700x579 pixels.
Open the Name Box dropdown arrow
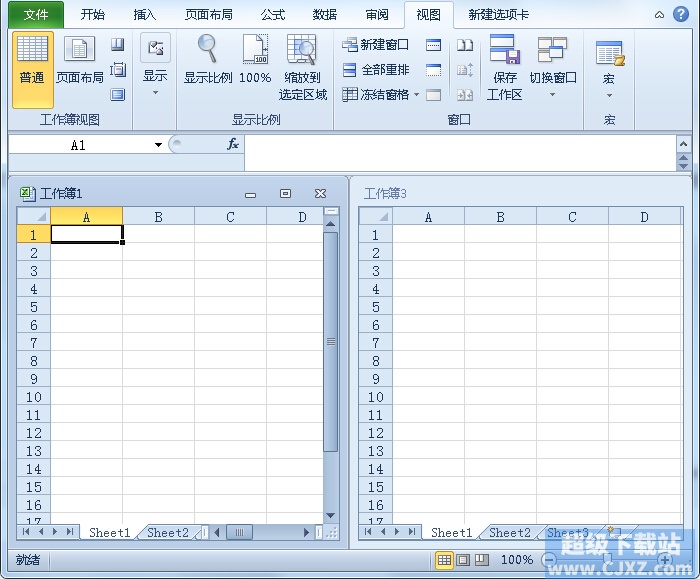[x=158, y=145]
